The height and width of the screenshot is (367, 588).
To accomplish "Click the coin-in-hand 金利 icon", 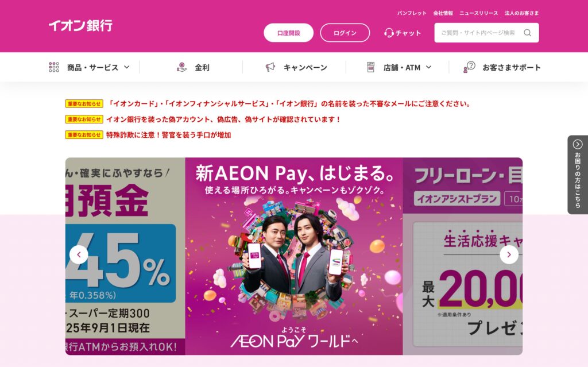I will tap(181, 67).
